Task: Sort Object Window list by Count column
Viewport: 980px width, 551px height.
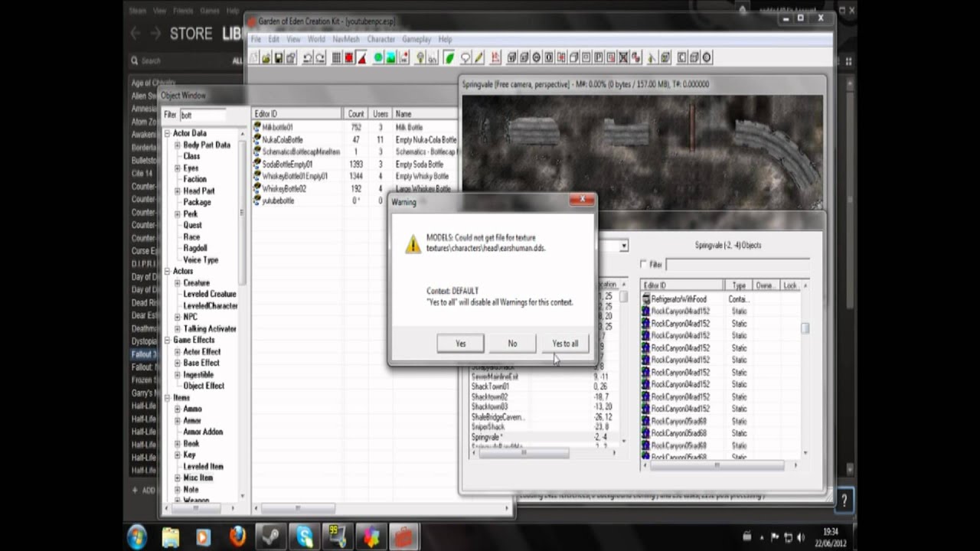Action: point(356,114)
